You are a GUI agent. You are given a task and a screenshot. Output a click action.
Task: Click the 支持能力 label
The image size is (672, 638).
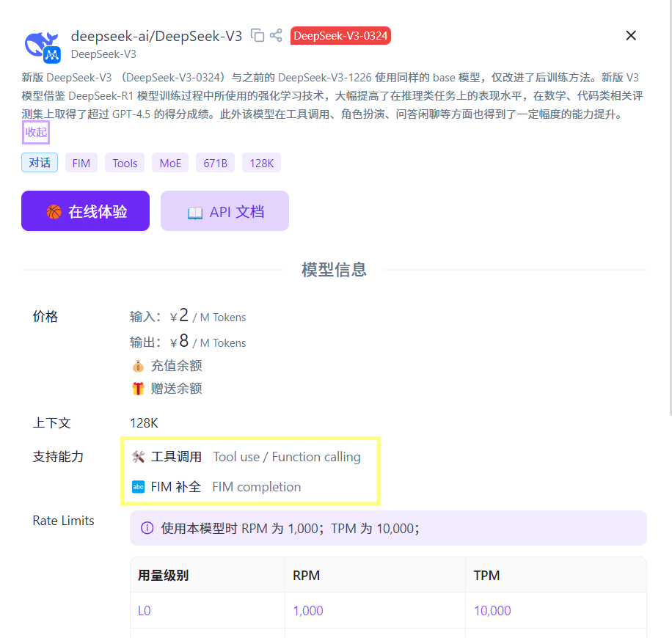[58, 457]
